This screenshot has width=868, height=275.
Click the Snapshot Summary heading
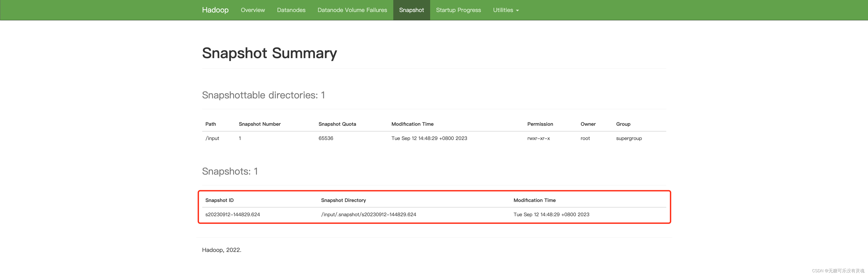tap(269, 53)
